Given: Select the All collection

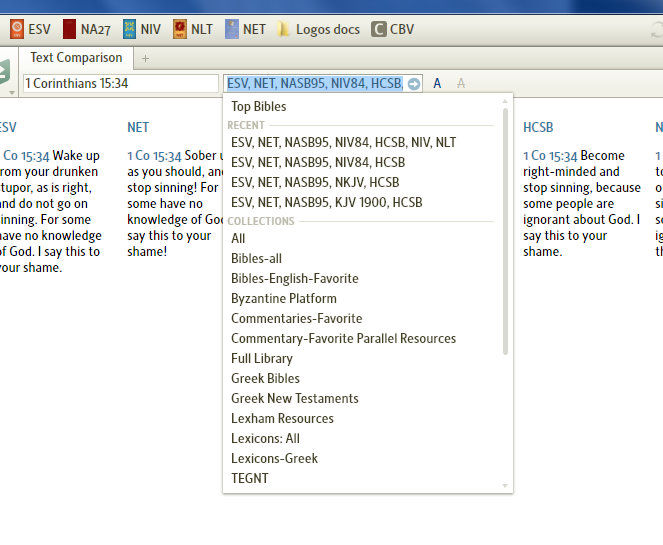Looking at the screenshot, I should (x=238, y=238).
